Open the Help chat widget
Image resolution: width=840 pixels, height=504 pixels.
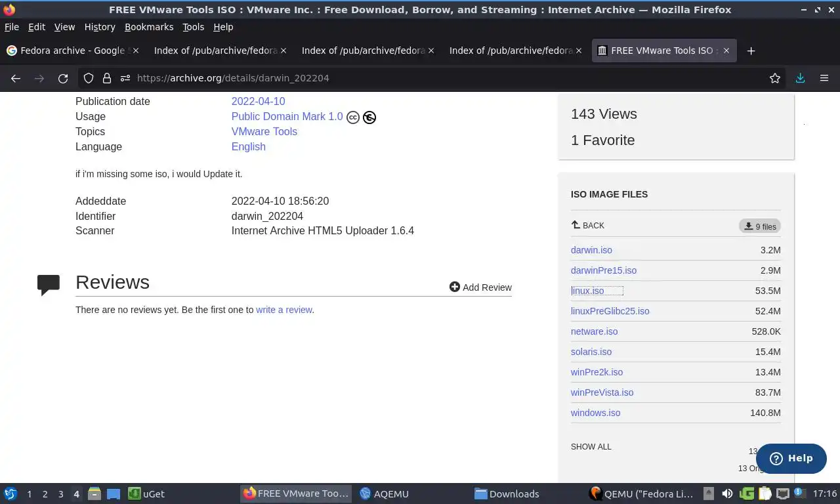(x=791, y=458)
